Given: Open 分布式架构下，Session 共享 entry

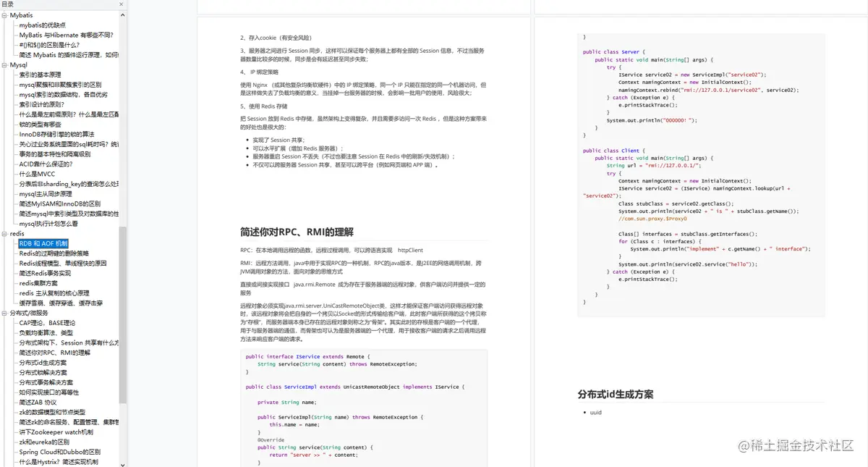Looking at the screenshot, I should 69,343.
